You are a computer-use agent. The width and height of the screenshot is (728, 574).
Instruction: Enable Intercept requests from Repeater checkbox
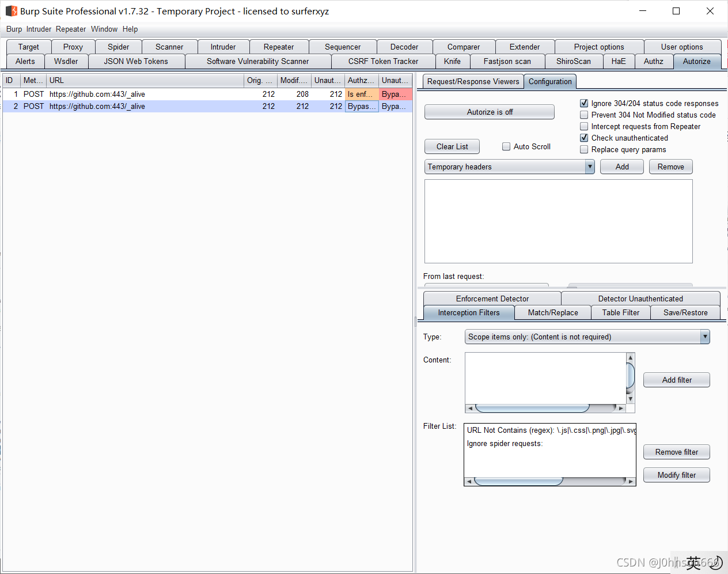[584, 126]
